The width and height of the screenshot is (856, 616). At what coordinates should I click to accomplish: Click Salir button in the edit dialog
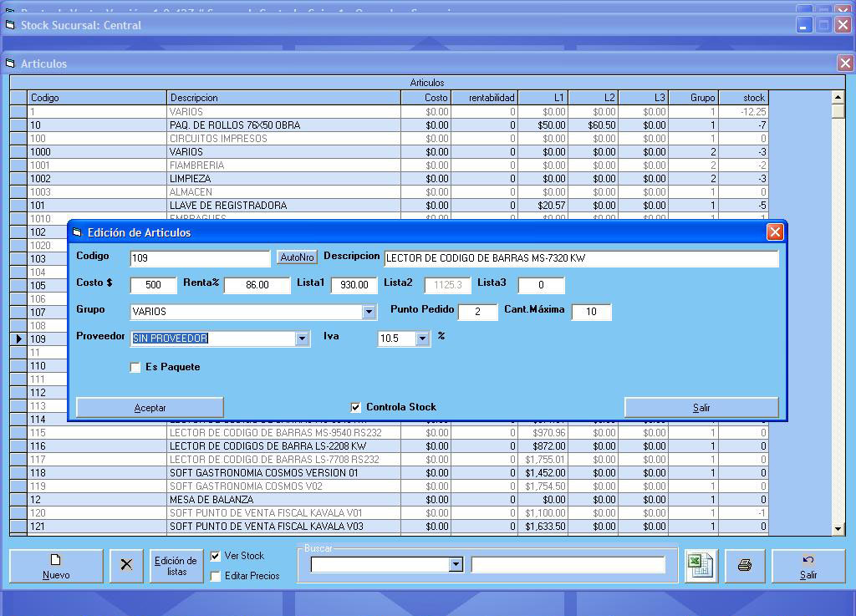pyautogui.click(x=701, y=408)
